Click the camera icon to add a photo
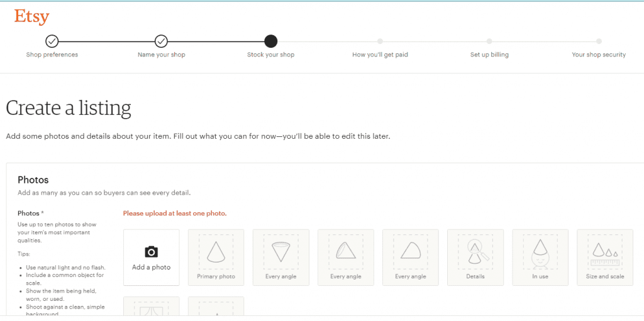 click(151, 252)
